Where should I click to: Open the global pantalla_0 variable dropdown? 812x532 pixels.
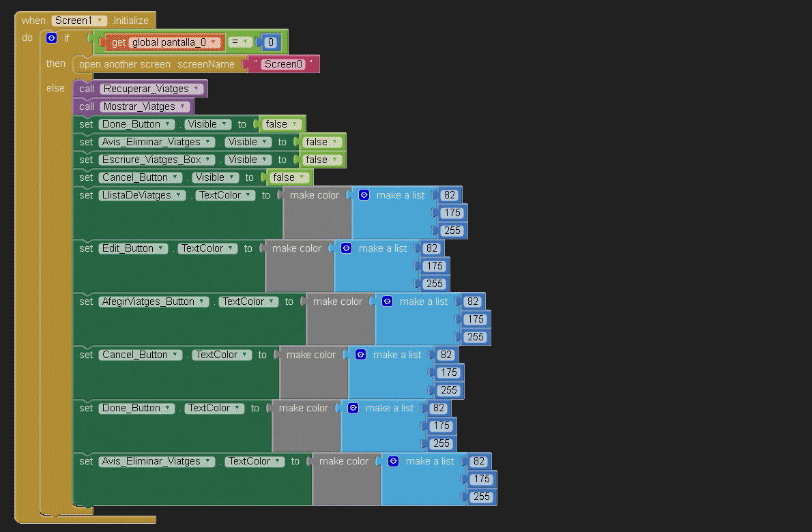[x=214, y=42]
